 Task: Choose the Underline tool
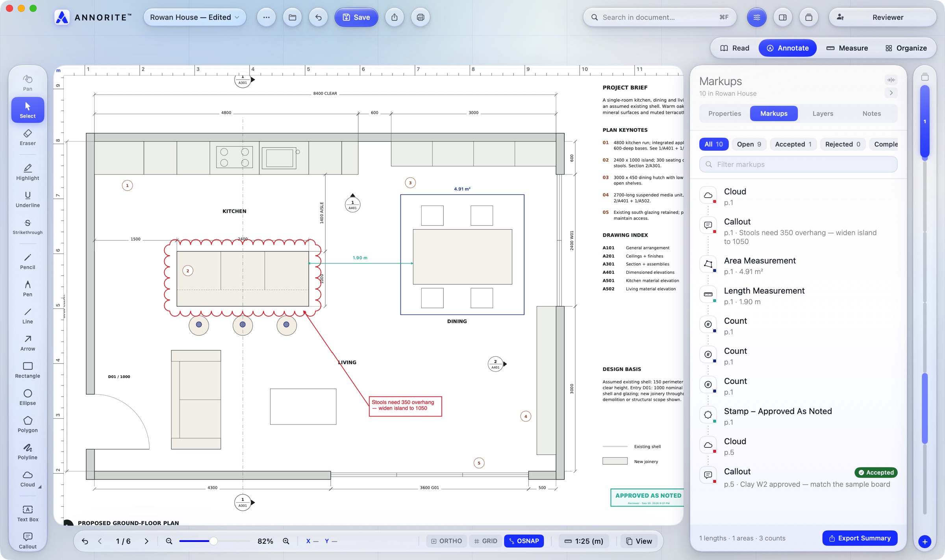click(x=28, y=199)
